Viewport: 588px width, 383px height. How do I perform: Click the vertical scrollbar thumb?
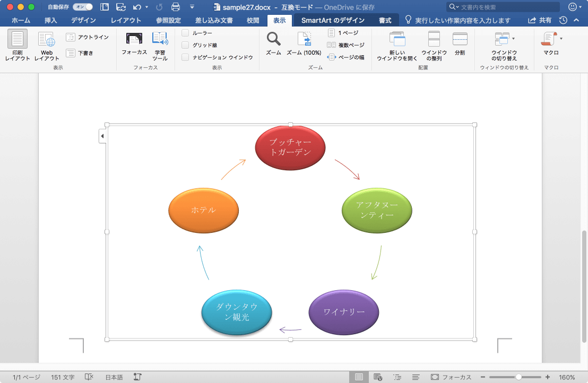pyautogui.click(x=584, y=286)
